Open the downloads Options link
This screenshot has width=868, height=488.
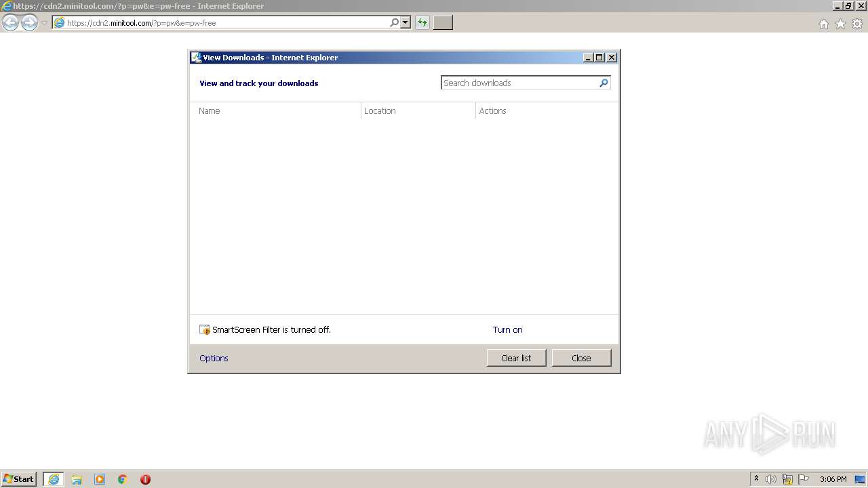coord(214,359)
